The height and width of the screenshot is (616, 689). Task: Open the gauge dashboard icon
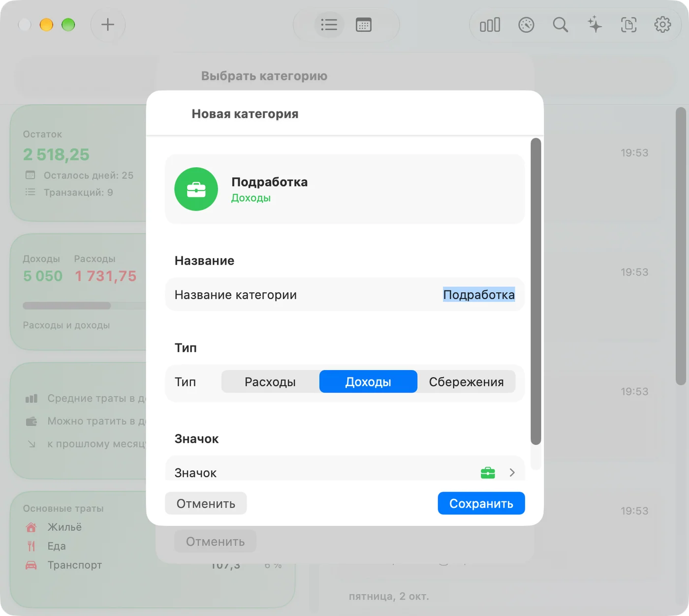pyautogui.click(x=526, y=25)
